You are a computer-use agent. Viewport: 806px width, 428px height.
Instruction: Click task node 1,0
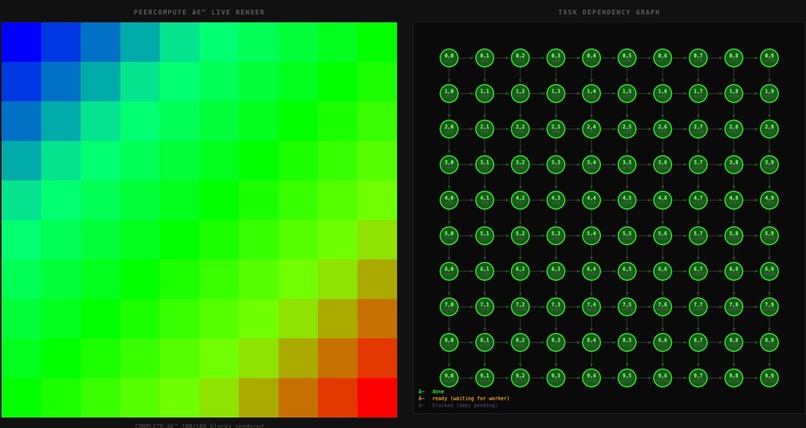coord(449,94)
